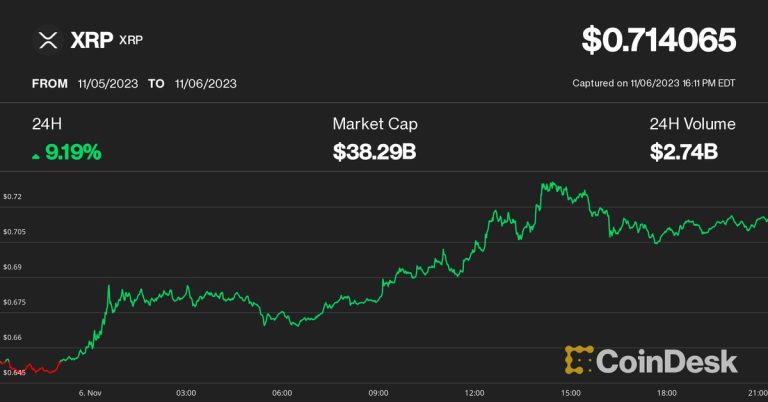Click the CoinDesk wordmark text
Image resolution: width=768 pixels, height=402 pixels.
(x=668, y=361)
